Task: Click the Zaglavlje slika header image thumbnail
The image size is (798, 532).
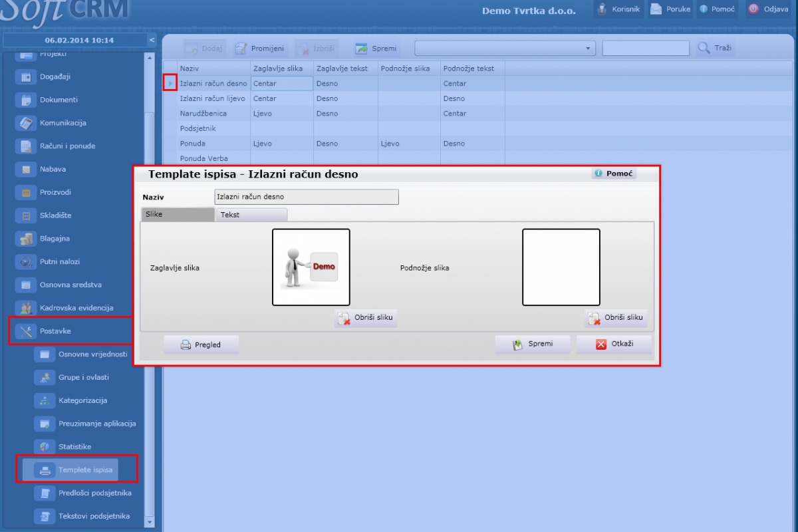Action: pos(311,267)
